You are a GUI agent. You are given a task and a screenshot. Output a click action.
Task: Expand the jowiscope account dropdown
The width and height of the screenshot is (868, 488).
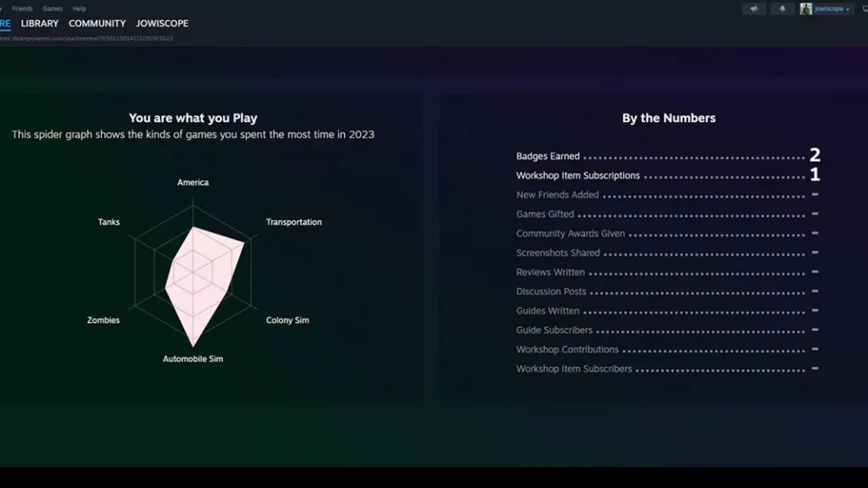(832, 8)
